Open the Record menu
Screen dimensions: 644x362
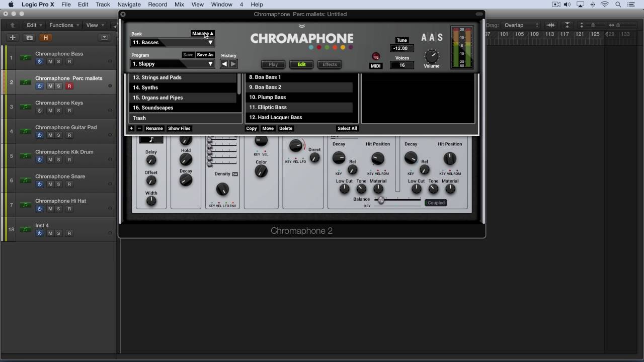[x=157, y=5]
